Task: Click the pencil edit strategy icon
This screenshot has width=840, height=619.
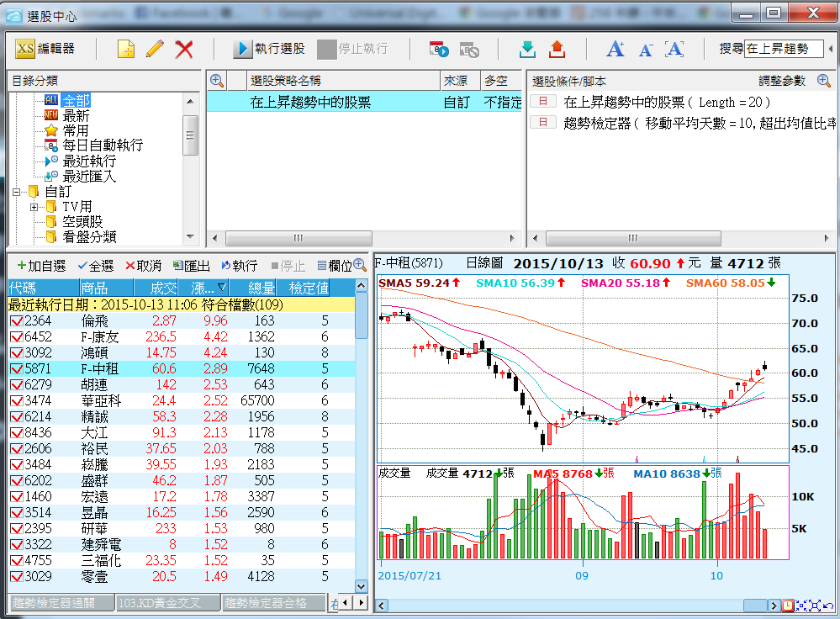Action: coord(155,49)
